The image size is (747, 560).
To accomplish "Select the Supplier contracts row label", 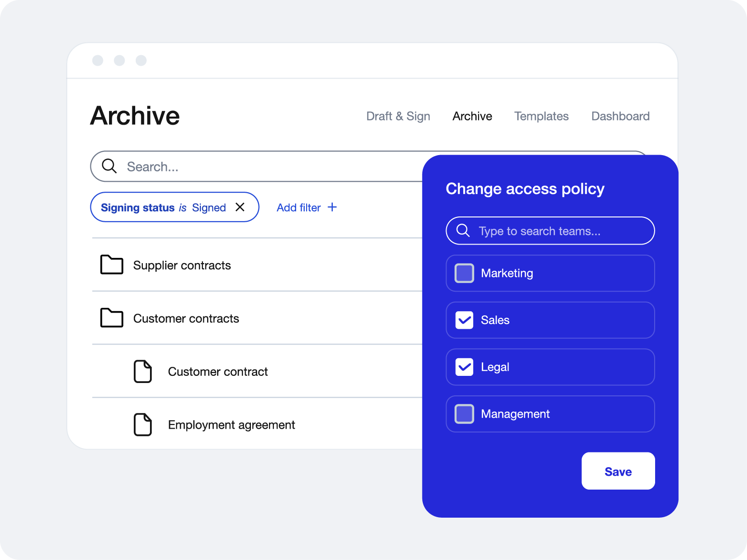I will click(x=182, y=265).
